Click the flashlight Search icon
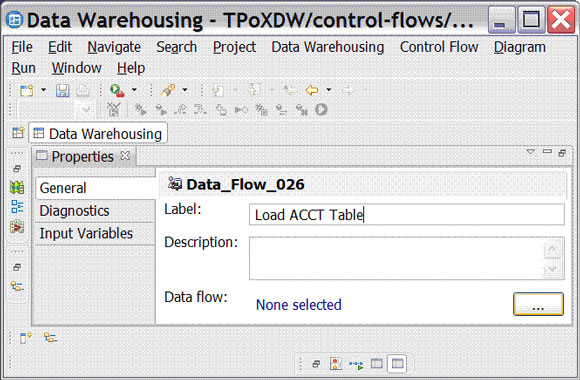 click(x=168, y=90)
